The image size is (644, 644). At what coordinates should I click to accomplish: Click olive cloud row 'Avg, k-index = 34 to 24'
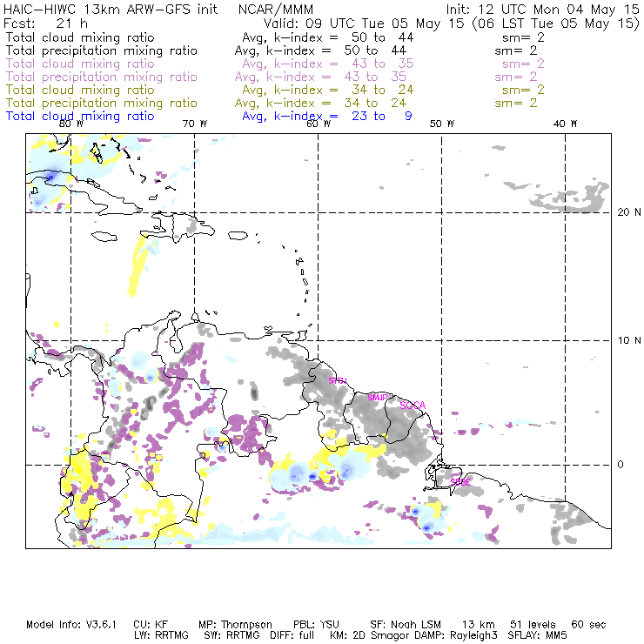328,90
